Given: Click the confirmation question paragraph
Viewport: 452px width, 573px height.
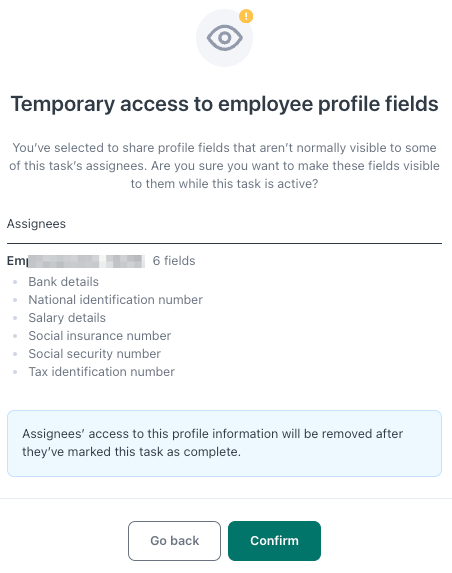Looking at the screenshot, I should coord(224,166).
